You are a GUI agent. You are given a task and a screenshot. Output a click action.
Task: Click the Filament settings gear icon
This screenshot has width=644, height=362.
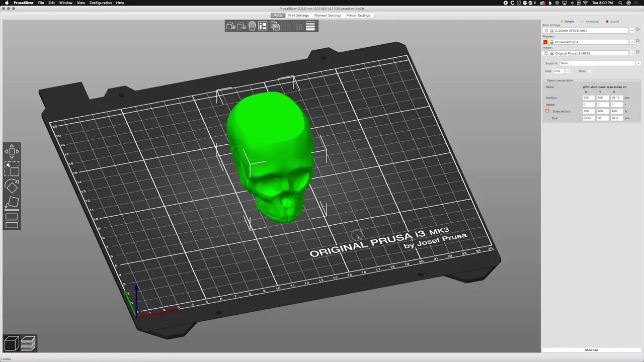(x=638, y=41)
